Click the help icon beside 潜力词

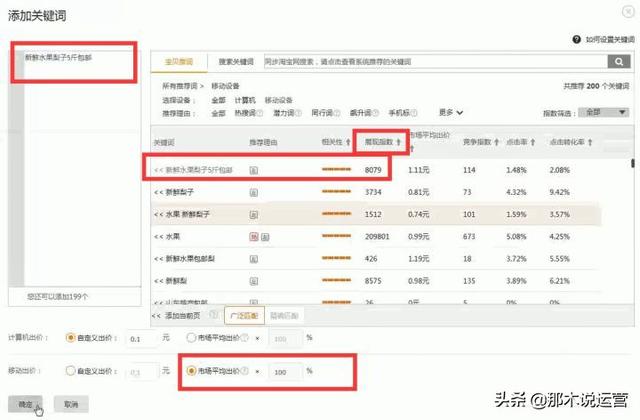pyautogui.click(x=298, y=113)
